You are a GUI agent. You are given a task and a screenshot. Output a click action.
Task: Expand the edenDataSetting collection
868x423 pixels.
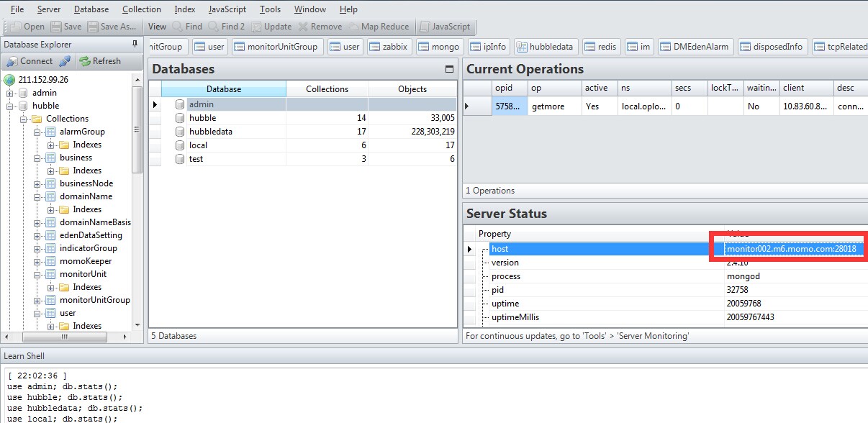click(37, 235)
